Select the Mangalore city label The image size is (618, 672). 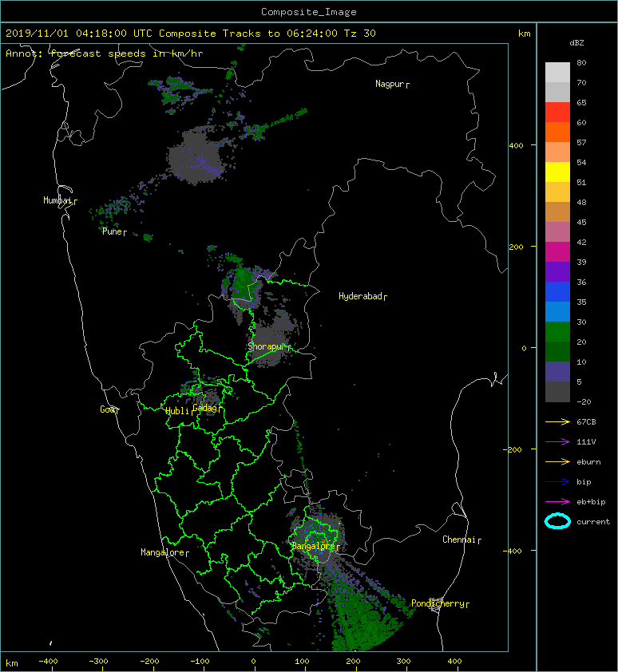pos(162,552)
